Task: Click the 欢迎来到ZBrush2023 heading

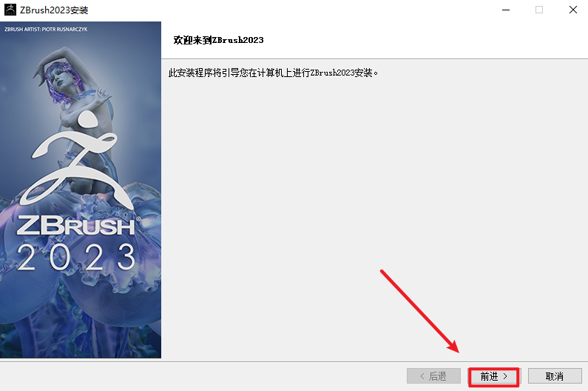Action: click(x=218, y=40)
